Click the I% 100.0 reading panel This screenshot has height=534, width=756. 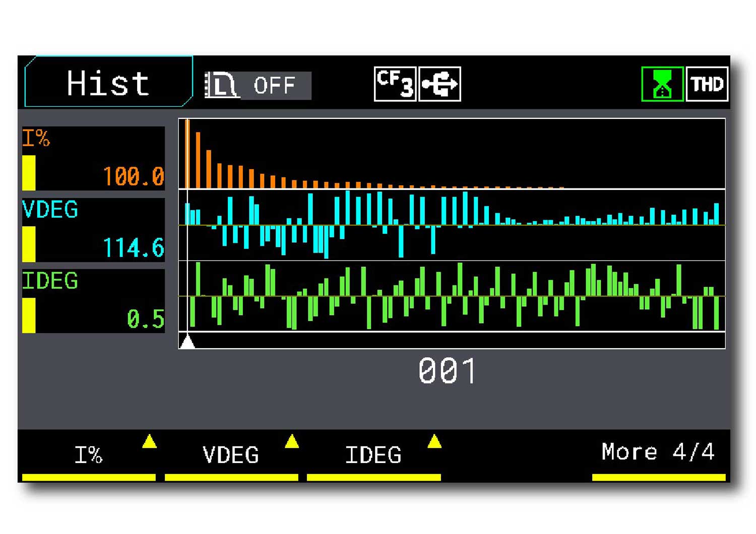93,158
